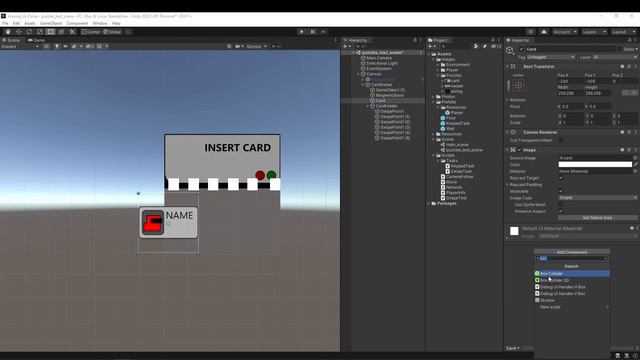This screenshot has height=360, width=640.
Task: Click the Pause button
Action: point(313,32)
